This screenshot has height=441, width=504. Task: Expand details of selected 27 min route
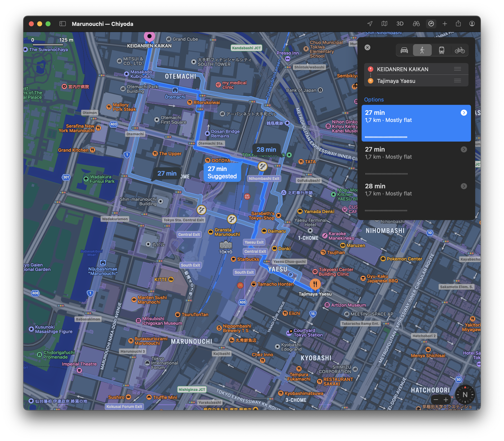pos(464,113)
